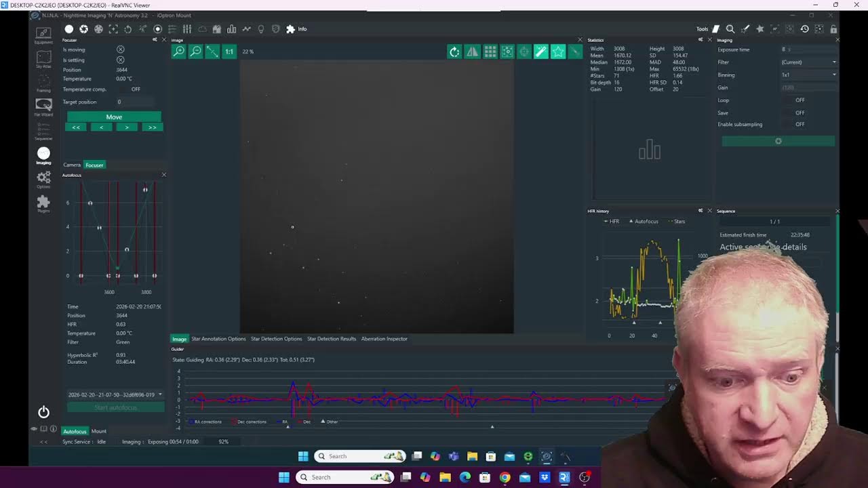The image size is (868, 488).
Task: Click the filter wheel icon in the top toolbar
Action: (98, 29)
